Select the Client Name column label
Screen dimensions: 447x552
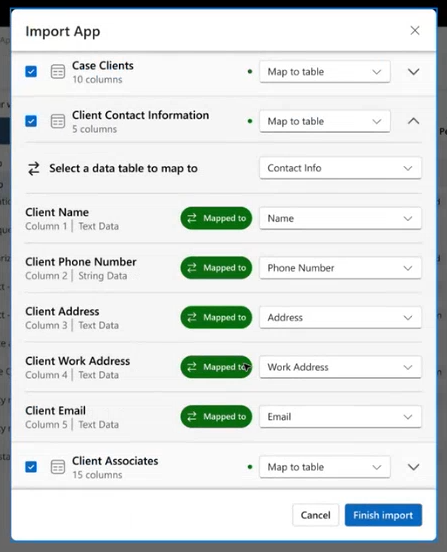[57, 212]
